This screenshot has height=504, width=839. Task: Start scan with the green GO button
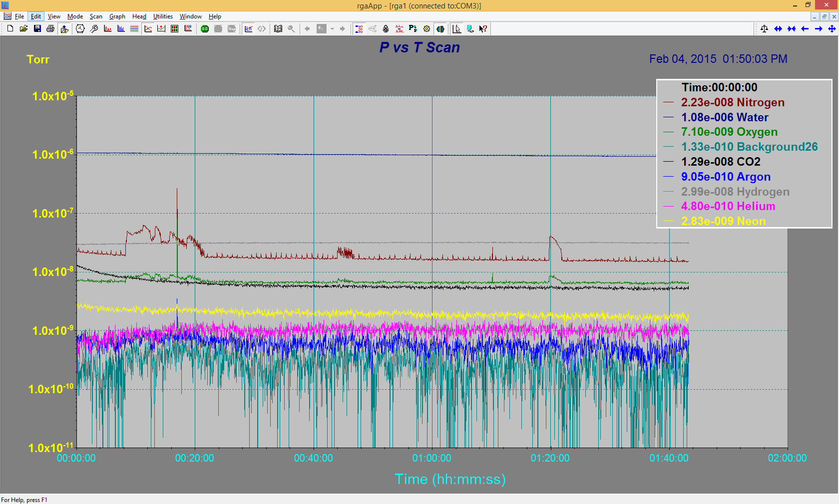(205, 29)
